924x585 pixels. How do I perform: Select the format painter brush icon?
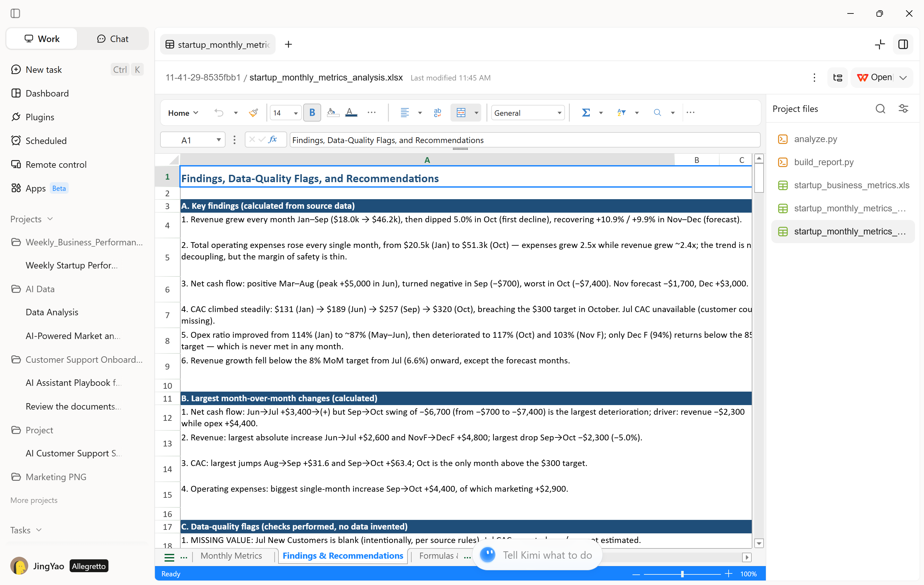(253, 113)
